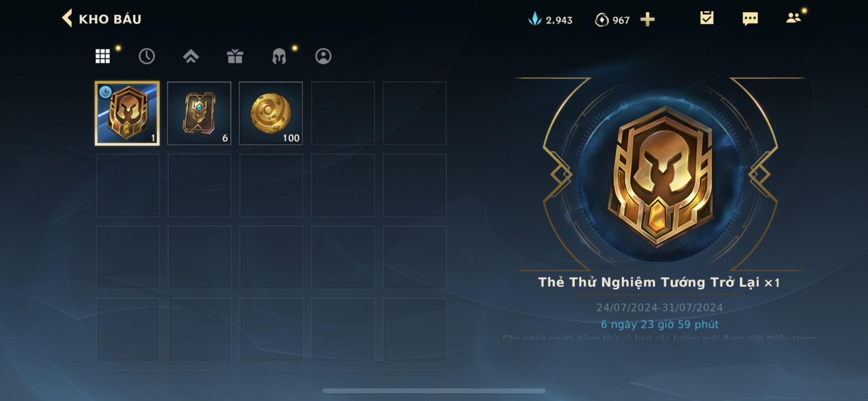868x401 pixels.
Task: Open the gift box tab
Action: point(235,56)
